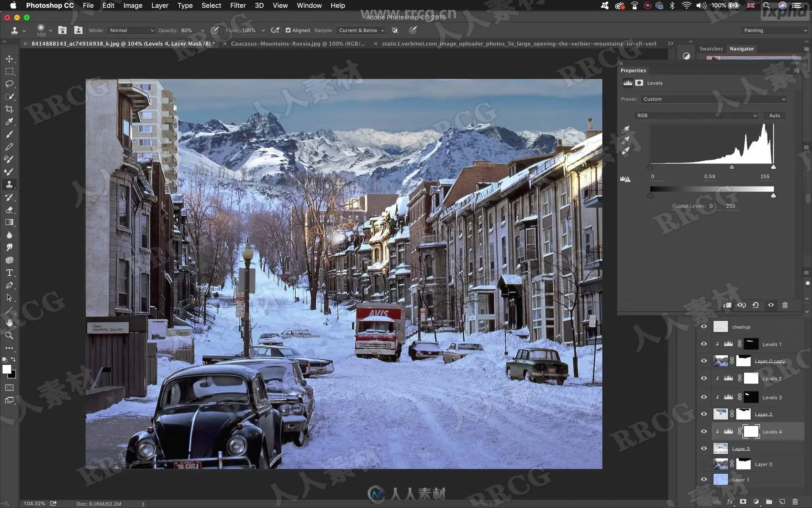Select the Type tool
The height and width of the screenshot is (508, 812).
pyautogui.click(x=9, y=273)
